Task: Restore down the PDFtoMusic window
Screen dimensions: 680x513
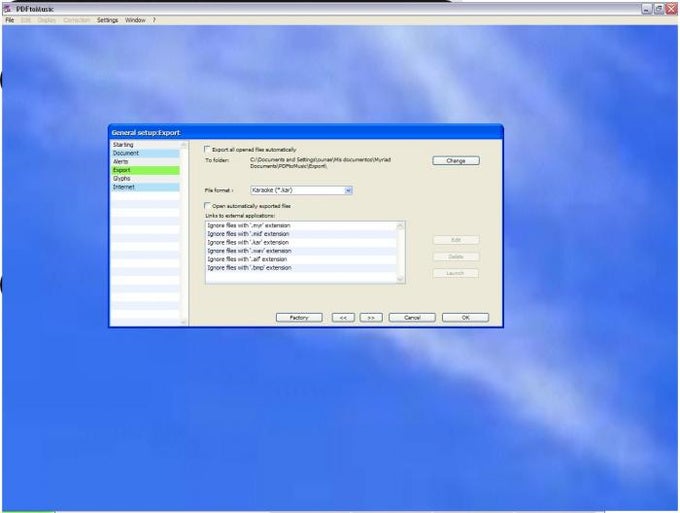Action: (x=659, y=9)
